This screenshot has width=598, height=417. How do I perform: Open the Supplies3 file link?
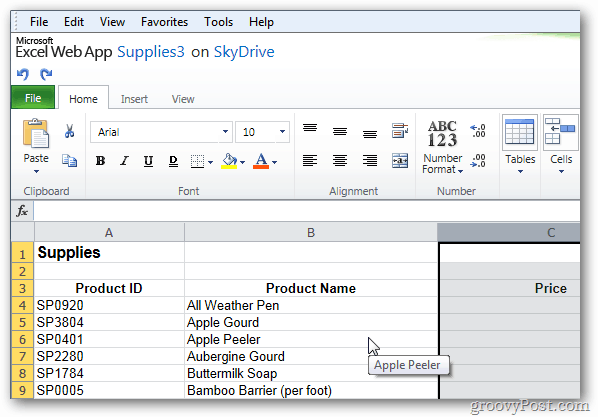151,52
